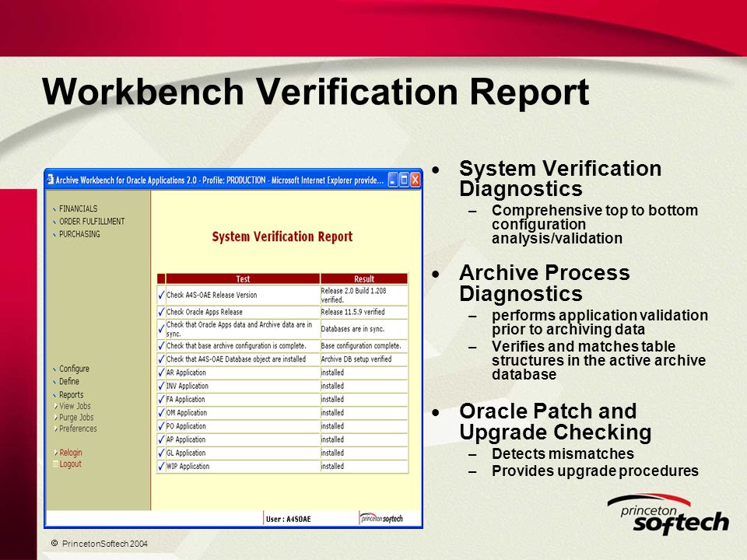Select the 'WIP Application' test cell
The height and width of the screenshot is (560, 747).
(x=243, y=466)
